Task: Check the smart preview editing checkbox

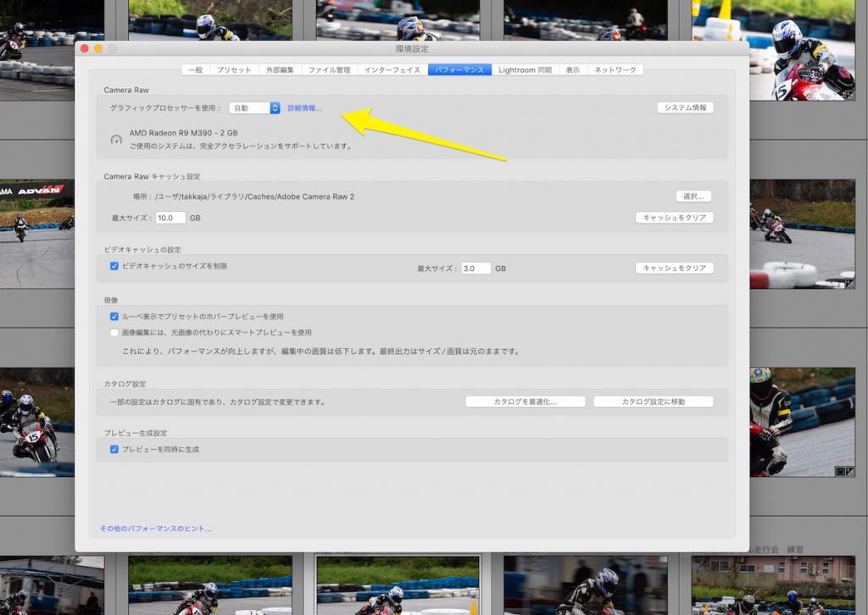Action: pos(114,332)
